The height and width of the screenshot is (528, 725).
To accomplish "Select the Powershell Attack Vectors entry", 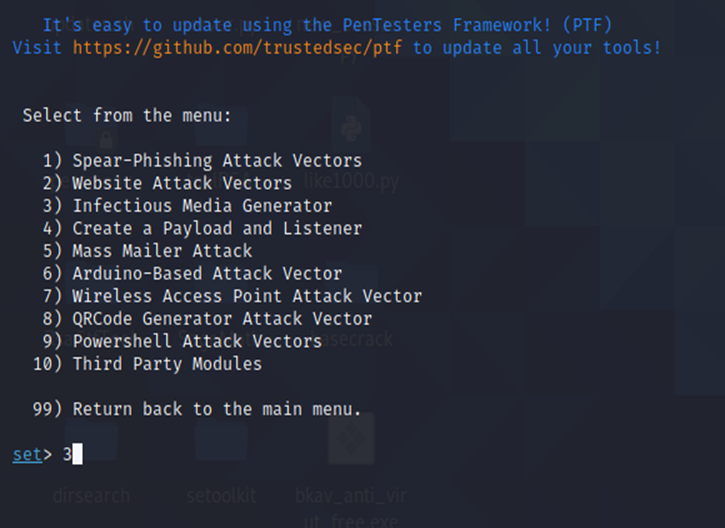I will (x=197, y=341).
